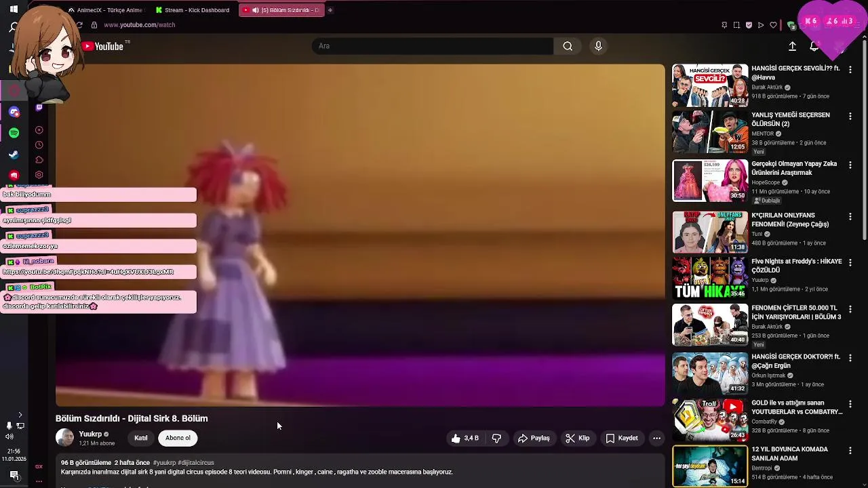Click the play flow icon in address bar
This screenshot has width=868, height=488.
pos(761,25)
